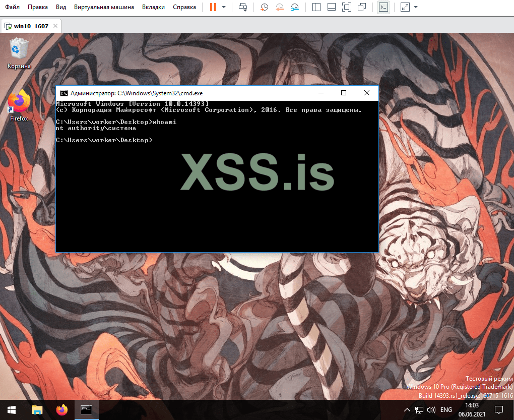The height and width of the screenshot is (420, 514).
Task: Activate the cmd taskbar button
Action: click(x=87, y=410)
